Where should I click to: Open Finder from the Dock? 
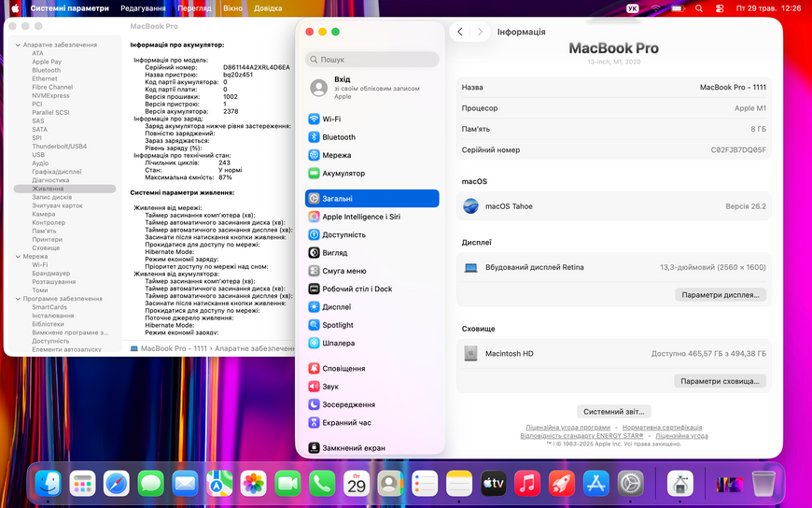coord(49,483)
